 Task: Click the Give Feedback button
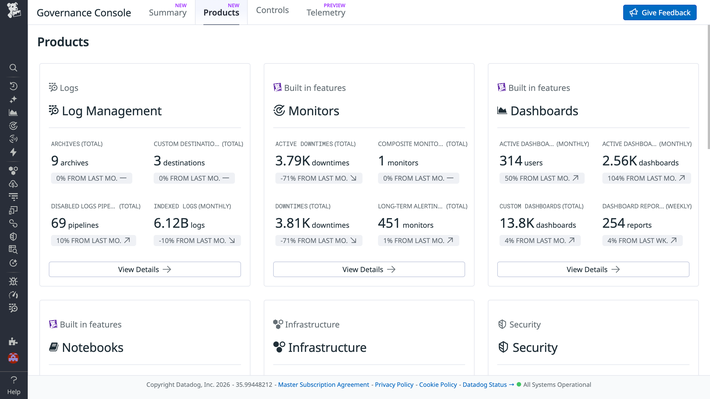pyautogui.click(x=659, y=13)
